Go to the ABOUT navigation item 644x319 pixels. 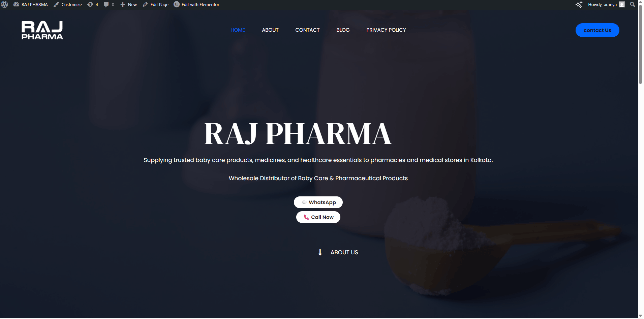(270, 30)
